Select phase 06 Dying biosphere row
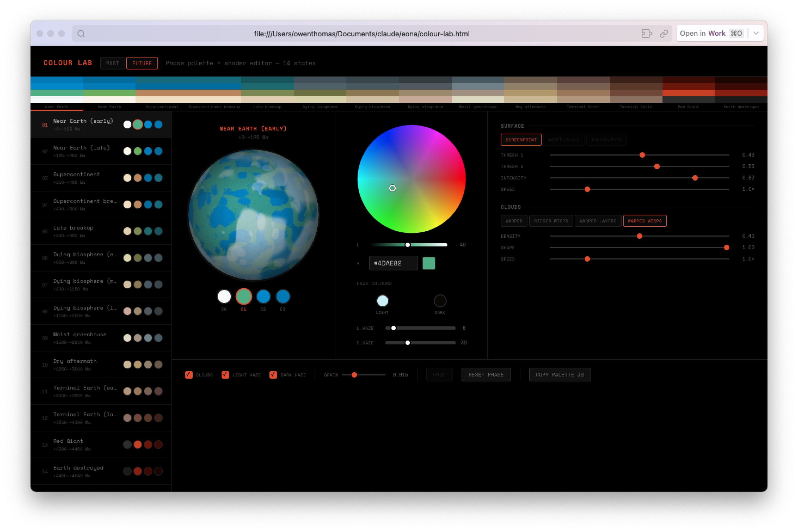The width and height of the screenshot is (798, 532). coord(101,258)
